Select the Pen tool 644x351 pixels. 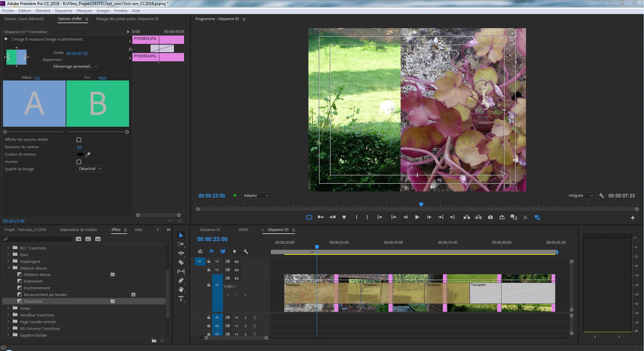pyautogui.click(x=181, y=280)
